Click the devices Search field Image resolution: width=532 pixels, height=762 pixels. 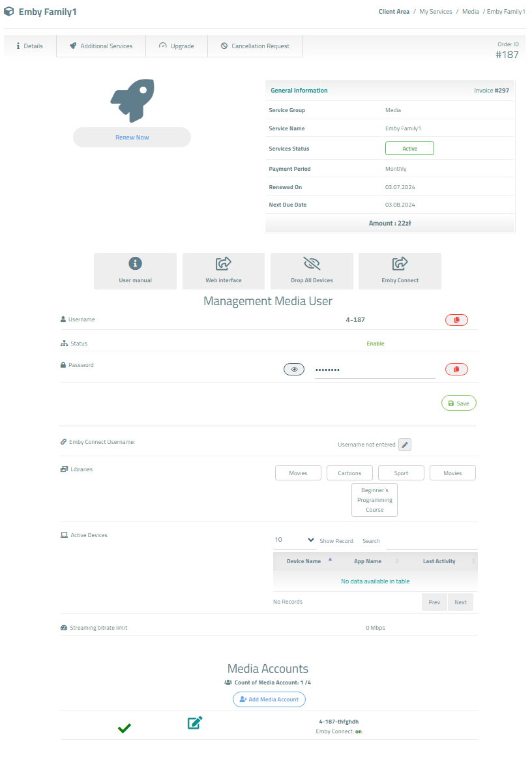pyautogui.click(x=432, y=542)
